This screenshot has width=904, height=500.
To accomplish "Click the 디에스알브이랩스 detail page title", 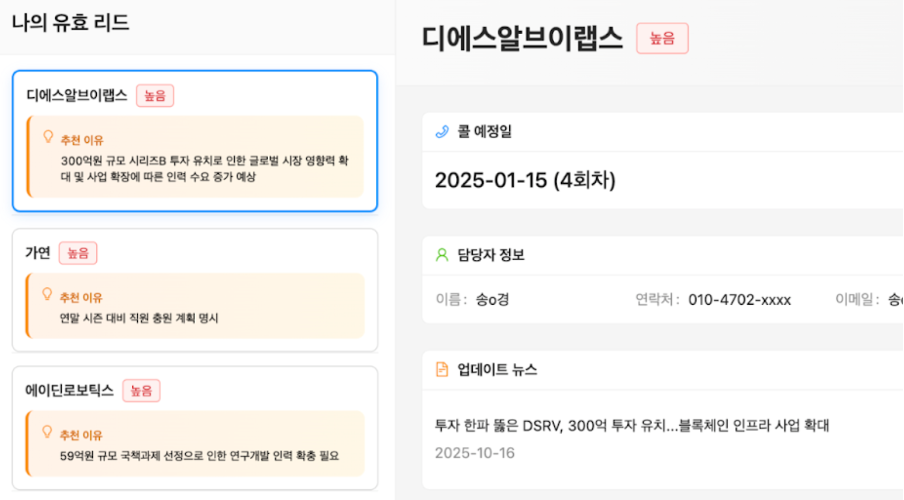I will (x=522, y=38).
